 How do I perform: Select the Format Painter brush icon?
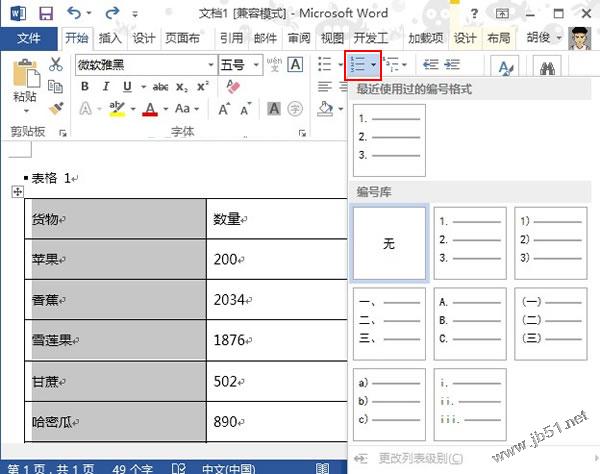click(x=56, y=108)
